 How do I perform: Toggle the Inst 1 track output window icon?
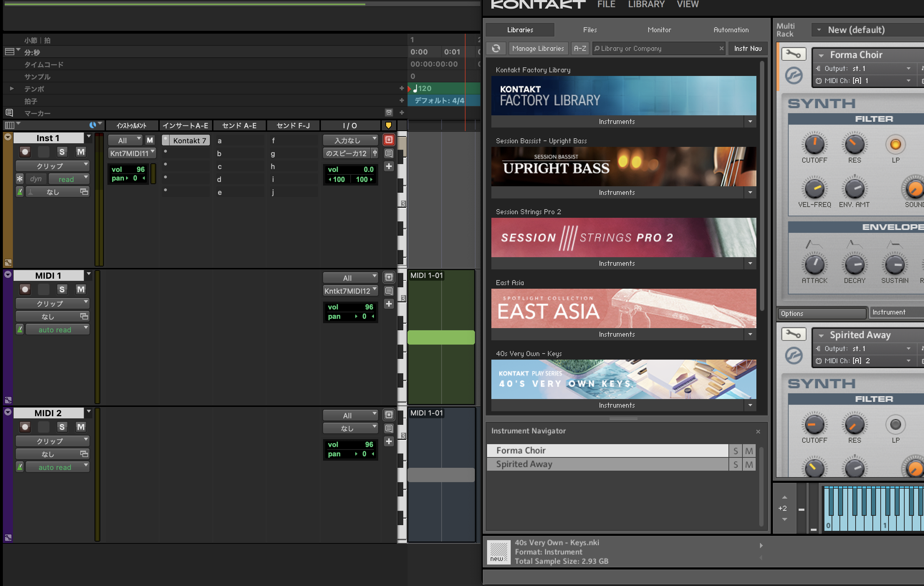coord(389,140)
